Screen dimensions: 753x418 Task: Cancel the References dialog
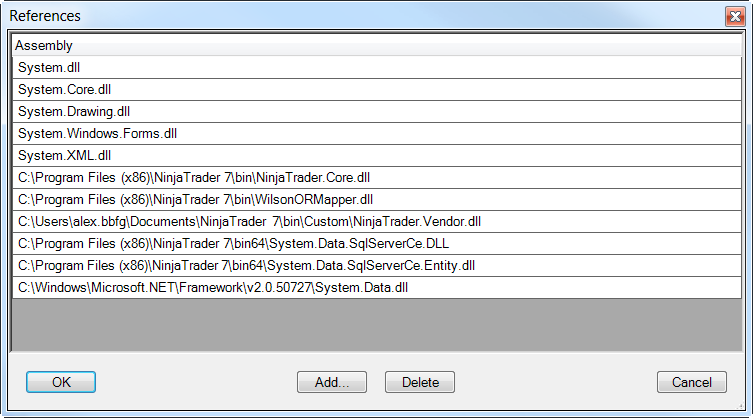pos(692,382)
